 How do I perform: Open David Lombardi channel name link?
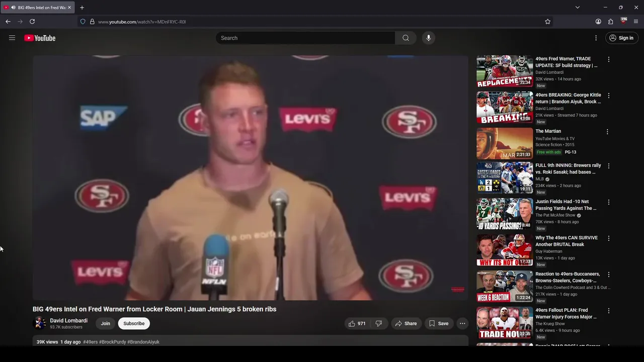pyautogui.click(x=68, y=320)
